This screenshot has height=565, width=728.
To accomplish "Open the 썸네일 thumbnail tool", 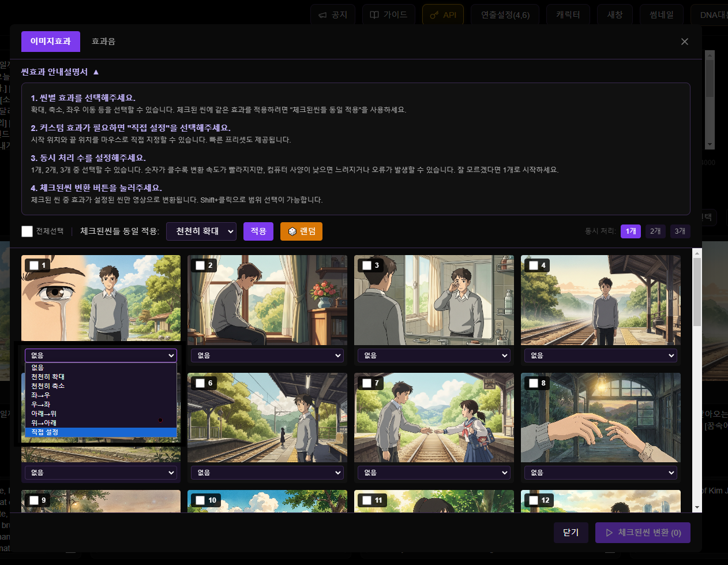I will (661, 15).
